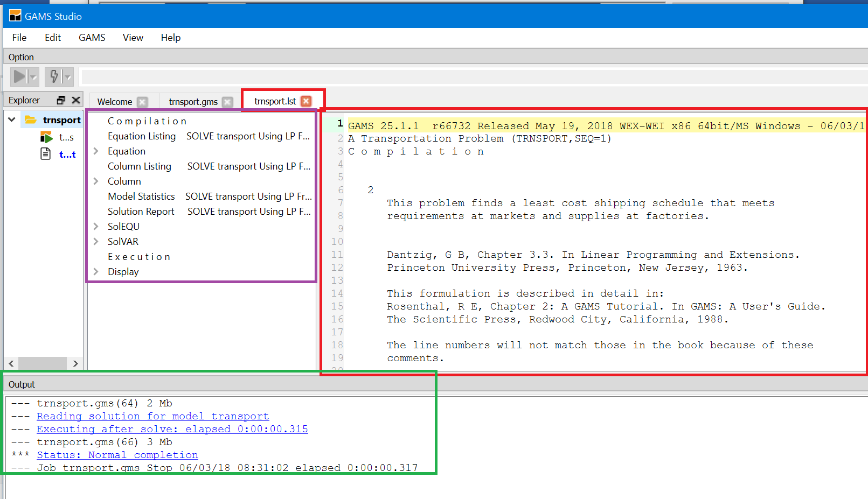Collapse the trnsport project folder
The width and height of the screenshot is (868, 499).
(x=12, y=120)
